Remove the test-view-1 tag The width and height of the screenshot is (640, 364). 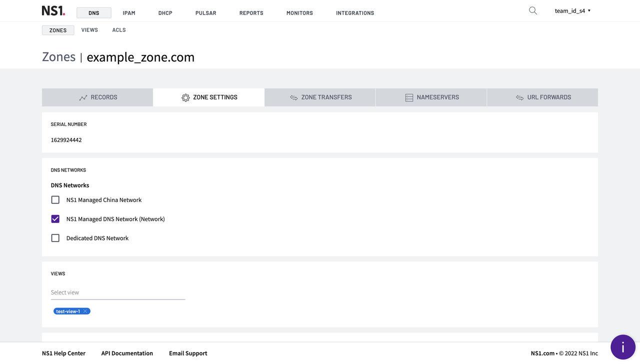pos(85,311)
